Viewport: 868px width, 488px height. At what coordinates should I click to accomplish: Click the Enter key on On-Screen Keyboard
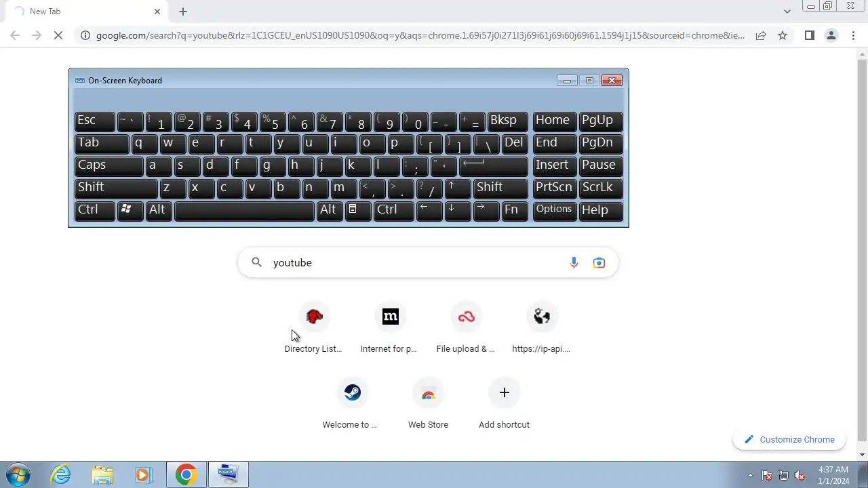(494, 165)
